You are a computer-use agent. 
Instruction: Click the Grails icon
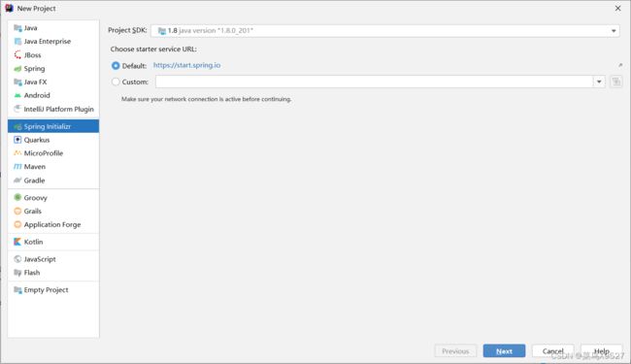point(17,212)
